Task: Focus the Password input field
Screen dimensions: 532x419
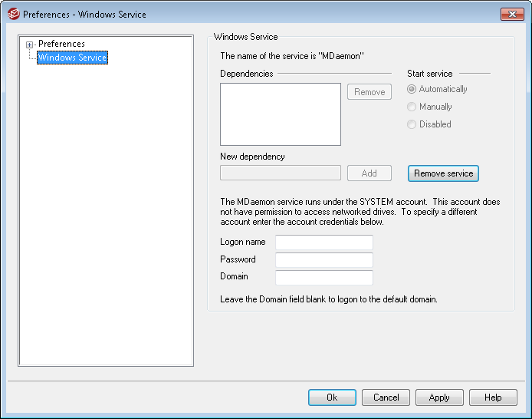Action: click(323, 260)
